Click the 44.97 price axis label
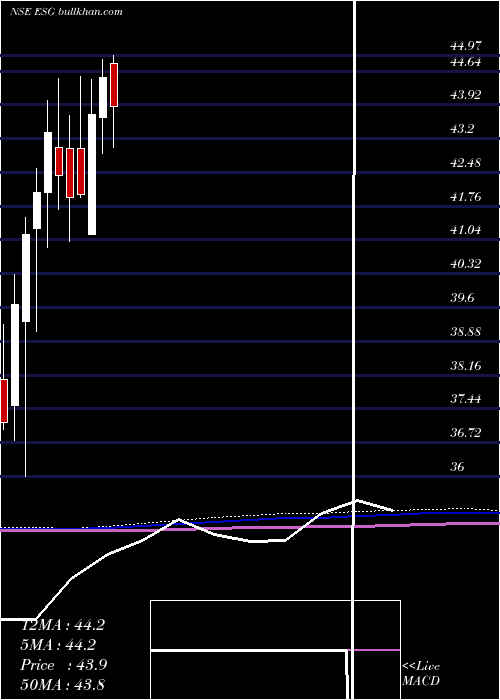 click(466, 46)
